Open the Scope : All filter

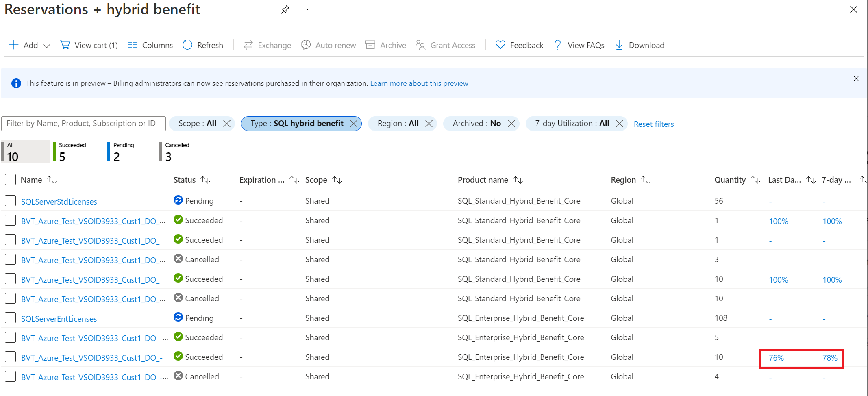197,124
